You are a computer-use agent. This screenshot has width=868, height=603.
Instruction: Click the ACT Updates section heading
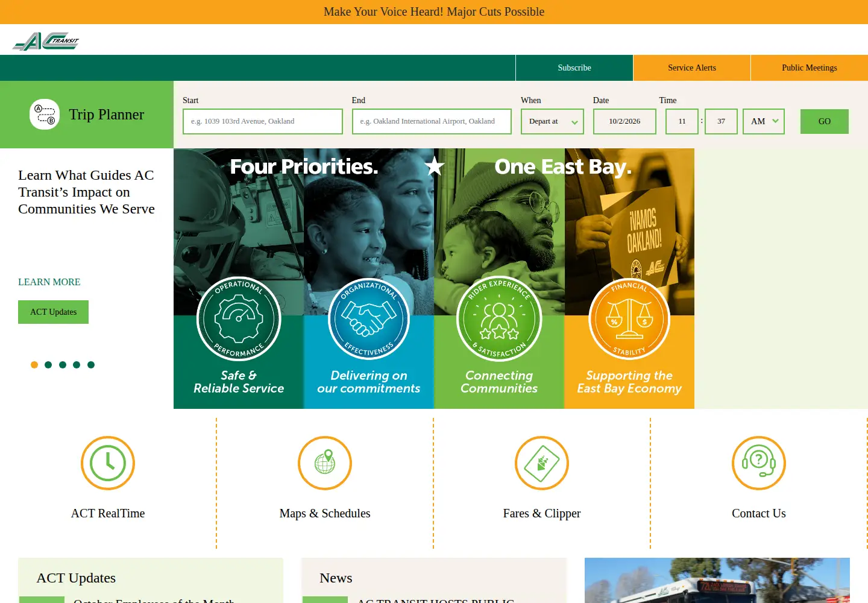[x=76, y=578]
